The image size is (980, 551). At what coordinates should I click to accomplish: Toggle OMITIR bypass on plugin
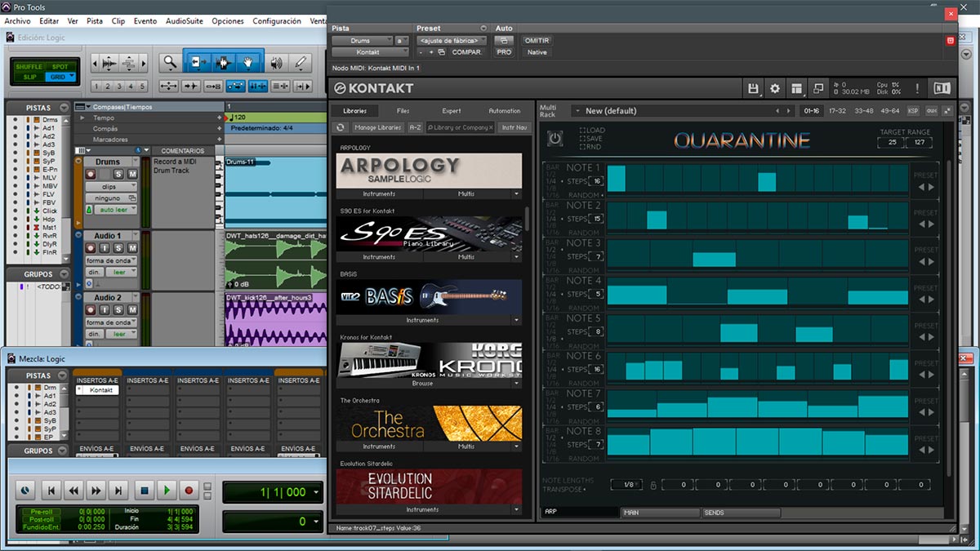click(537, 40)
